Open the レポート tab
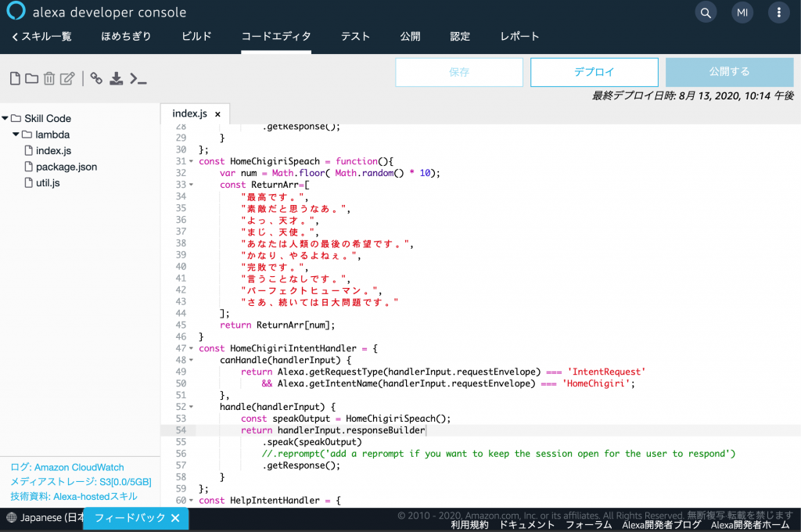The height and width of the screenshot is (532, 801). click(x=519, y=36)
